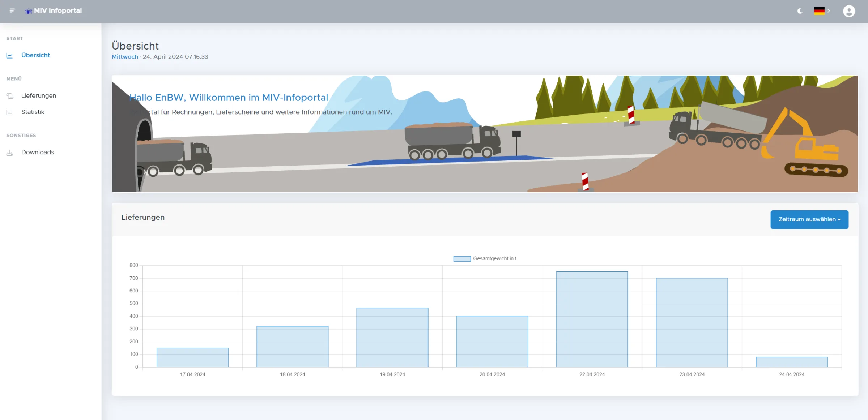Click the MIV Infoportal logo icon
This screenshot has width=868, height=420.
click(x=29, y=11)
